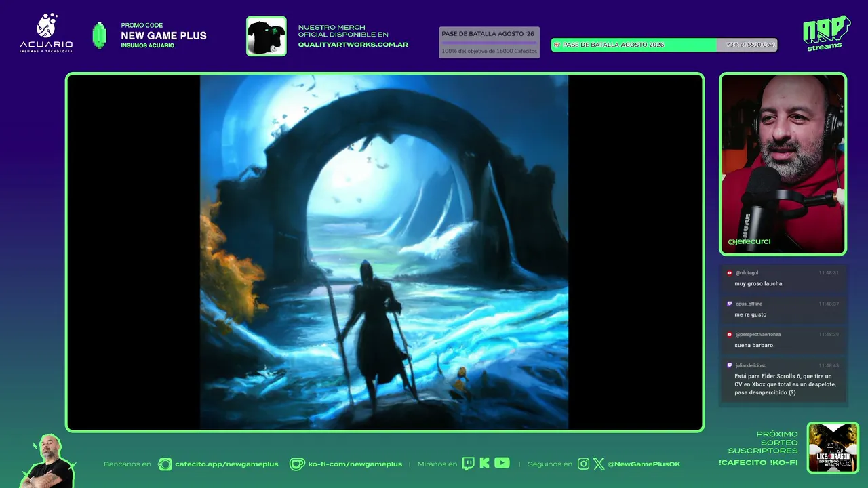Click the NGP streams logo

pyautogui.click(x=826, y=33)
